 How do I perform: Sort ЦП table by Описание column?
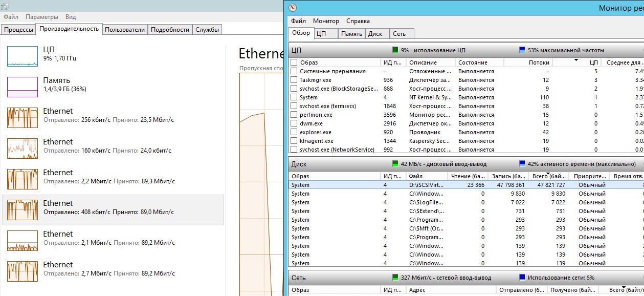(x=431, y=62)
